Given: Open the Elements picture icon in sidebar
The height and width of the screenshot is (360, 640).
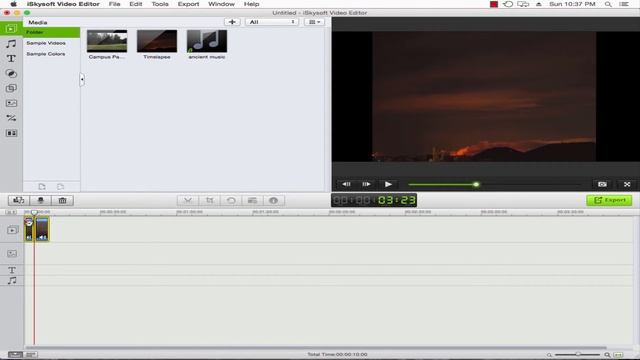Looking at the screenshot, I should point(11,103).
